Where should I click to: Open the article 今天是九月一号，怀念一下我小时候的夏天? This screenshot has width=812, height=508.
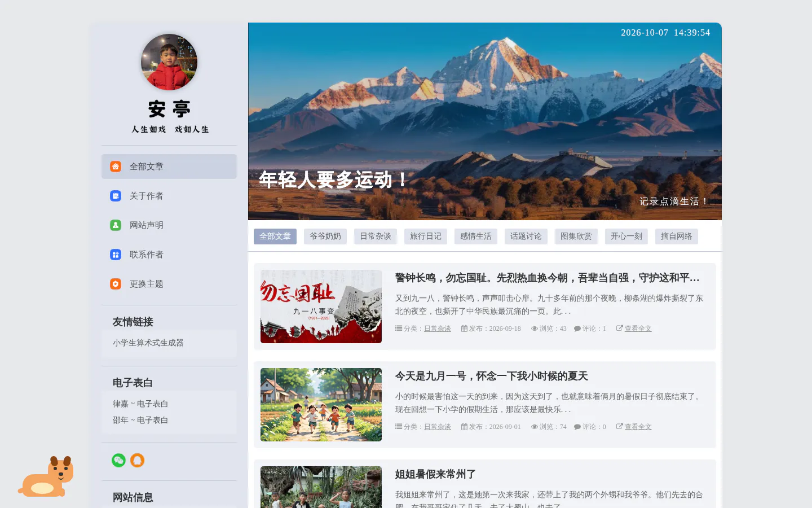point(492,376)
